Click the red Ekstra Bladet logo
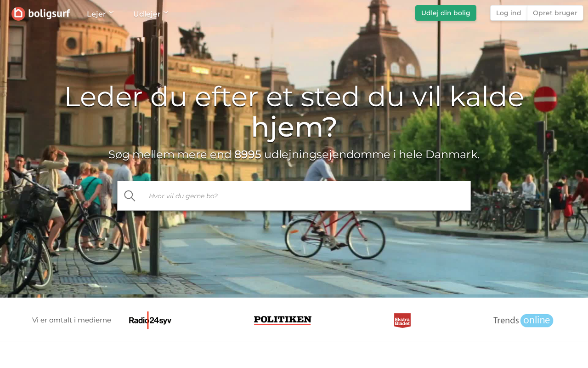Screen dimensions: 588x368 pos(402,321)
